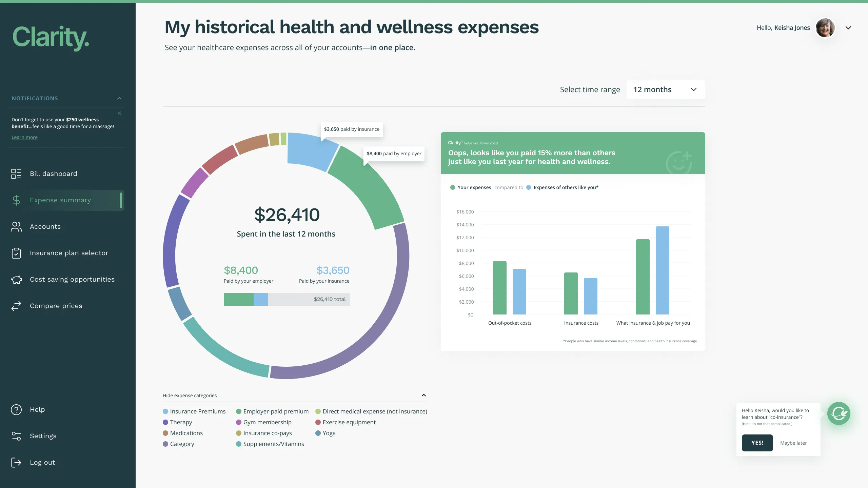This screenshot has width=868, height=488.
Task: Dismiss the wellness benefit notification
Action: click(x=119, y=113)
